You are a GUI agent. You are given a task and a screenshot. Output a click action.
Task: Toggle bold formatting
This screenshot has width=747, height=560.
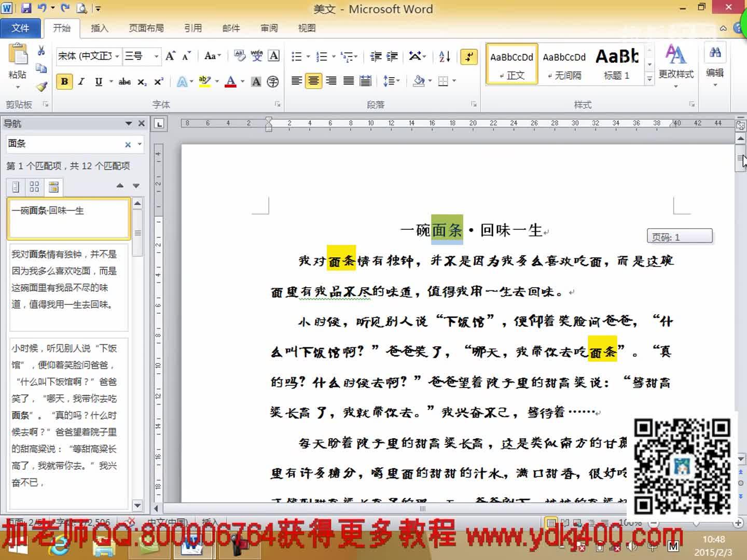pyautogui.click(x=63, y=81)
